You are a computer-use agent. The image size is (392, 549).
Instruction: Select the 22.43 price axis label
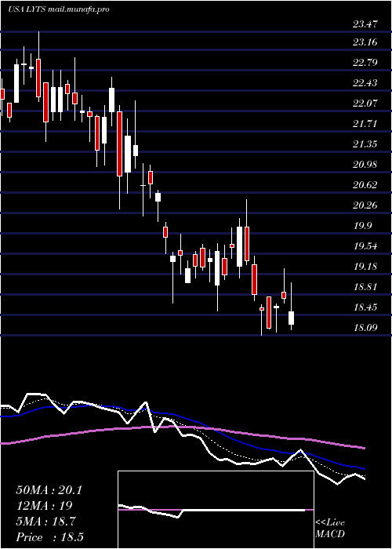(x=365, y=83)
